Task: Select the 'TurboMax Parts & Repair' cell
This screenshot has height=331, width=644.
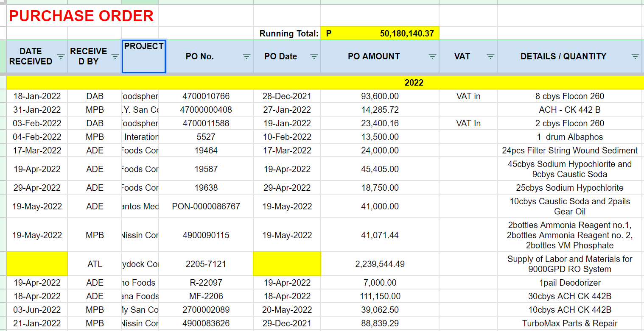Action: [x=570, y=323]
